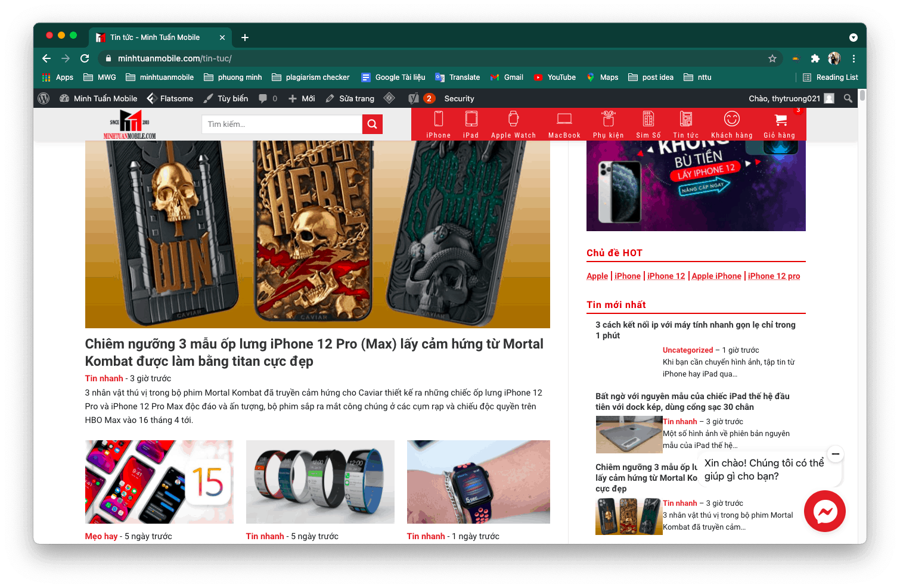
Task: Click the iPhone 12 pro hot topic link
Action: 774,276
